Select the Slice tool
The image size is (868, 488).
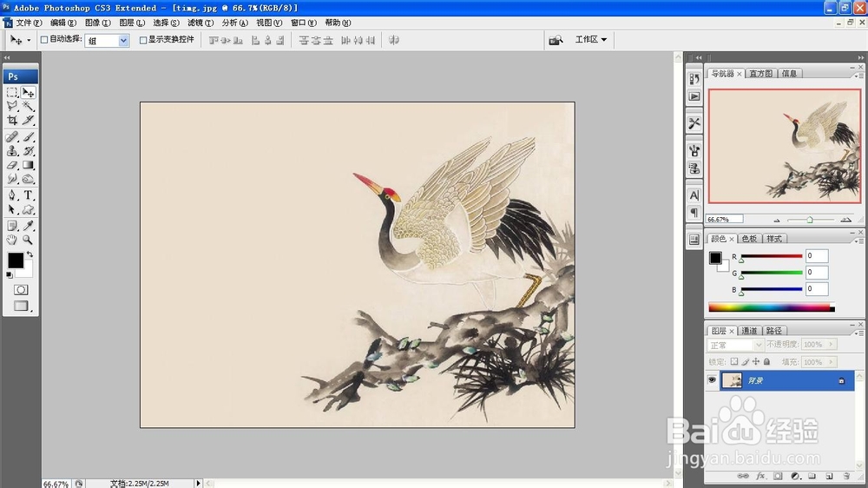[29, 120]
